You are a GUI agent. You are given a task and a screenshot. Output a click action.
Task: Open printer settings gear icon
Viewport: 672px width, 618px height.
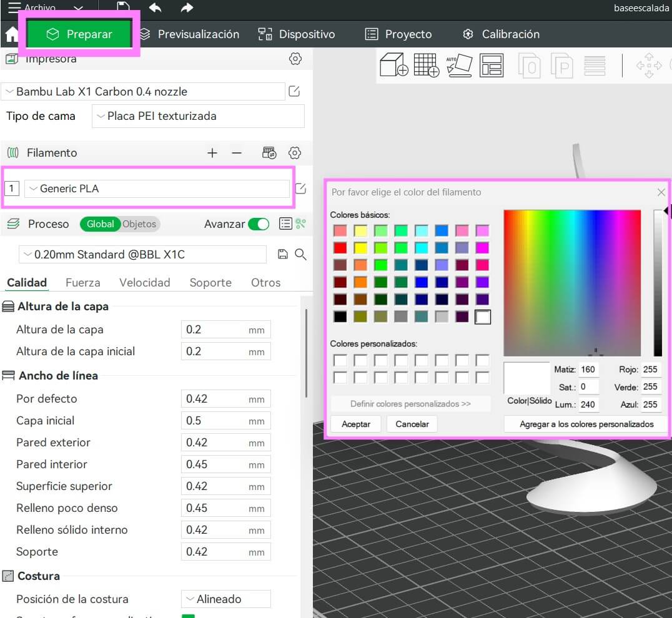[x=295, y=59]
